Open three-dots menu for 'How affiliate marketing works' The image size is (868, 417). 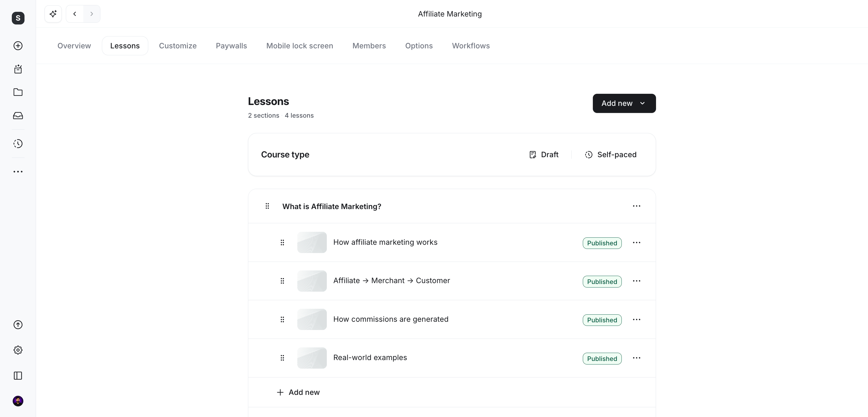(637, 243)
